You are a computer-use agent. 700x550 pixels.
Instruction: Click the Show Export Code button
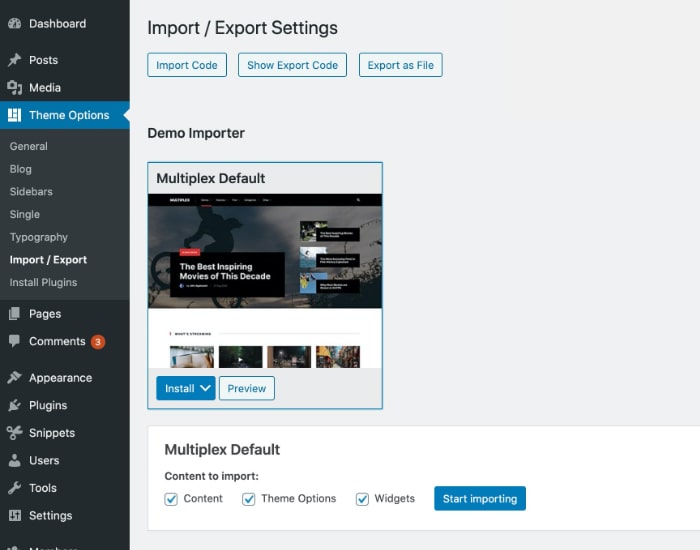pos(292,65)
